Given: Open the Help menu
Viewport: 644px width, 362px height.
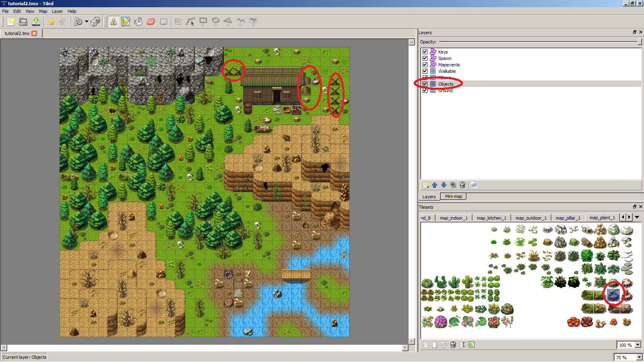Looking at the screenshot, I should click(72, 11).
